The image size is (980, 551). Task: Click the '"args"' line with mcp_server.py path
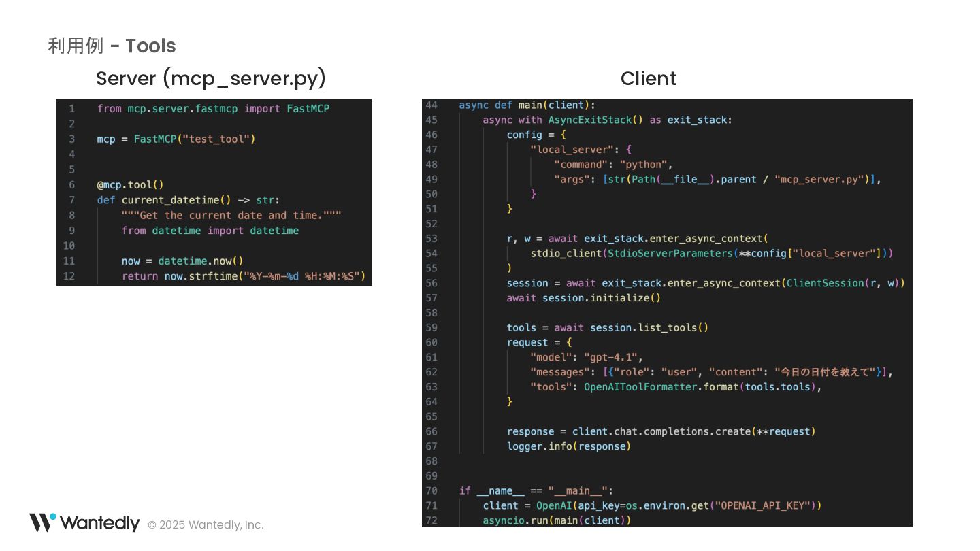(717, 180)
